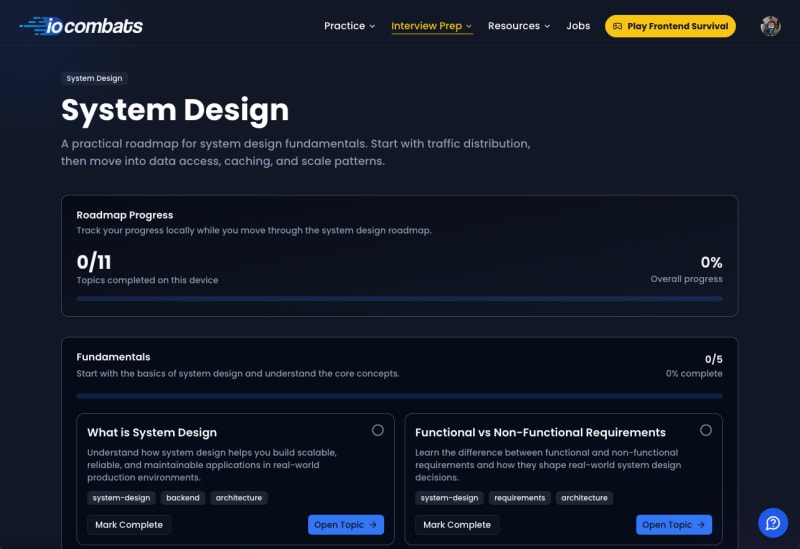Click arrow icon in second Open Topic button

(x=701, y=524)
